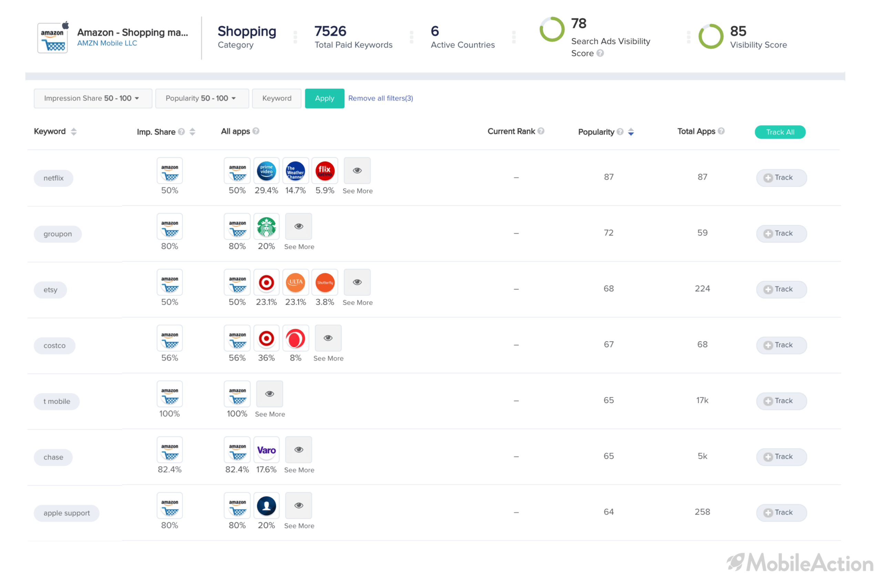882x588 pixels.
Task: Click the apple support keyword tag
Action: (67, 513)
